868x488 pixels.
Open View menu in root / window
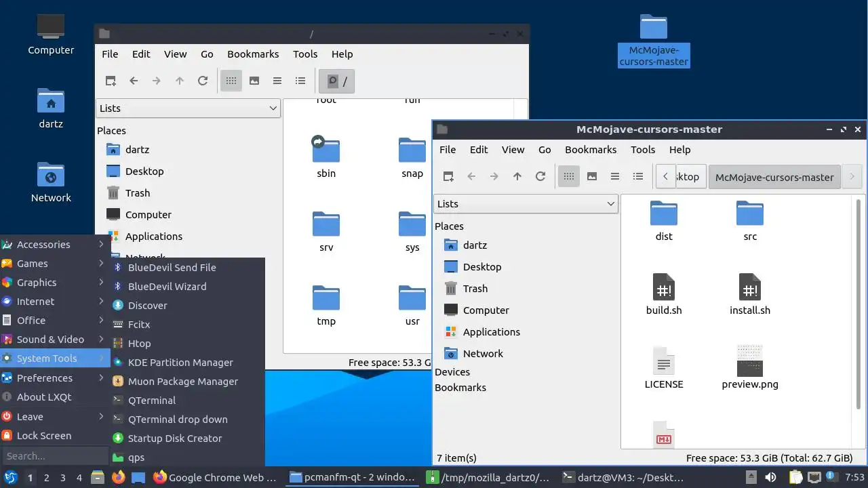point(175,54)
